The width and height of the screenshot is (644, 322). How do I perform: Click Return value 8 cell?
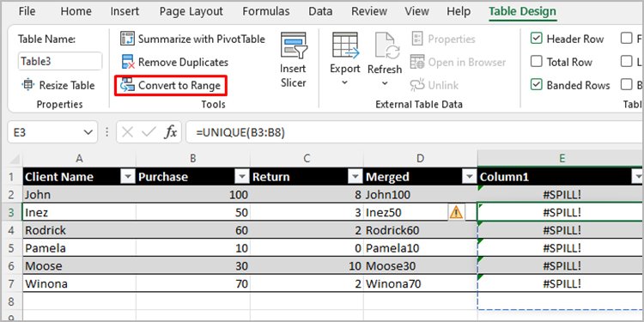pos(307,195)
